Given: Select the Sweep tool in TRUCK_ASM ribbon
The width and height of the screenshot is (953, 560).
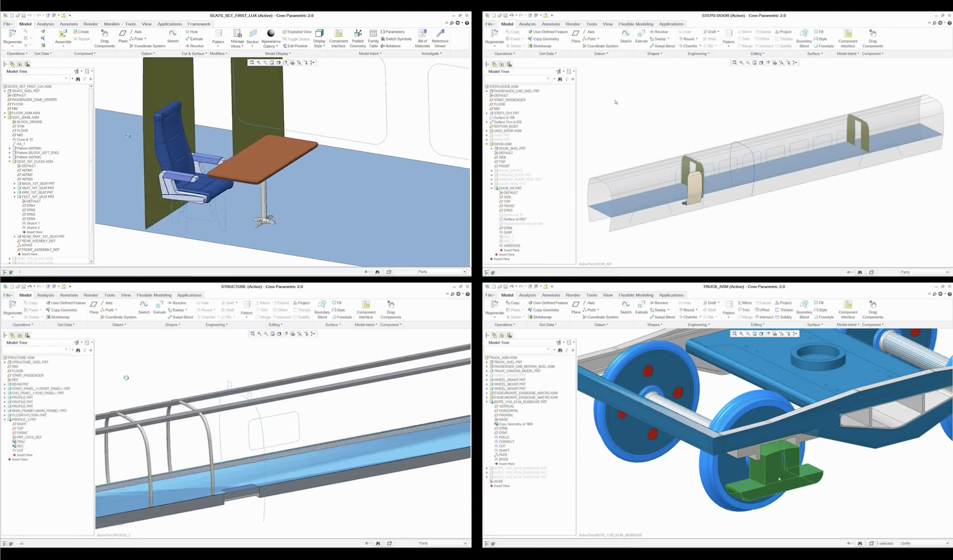Looking at the screenshot, I should click(659, 309).
